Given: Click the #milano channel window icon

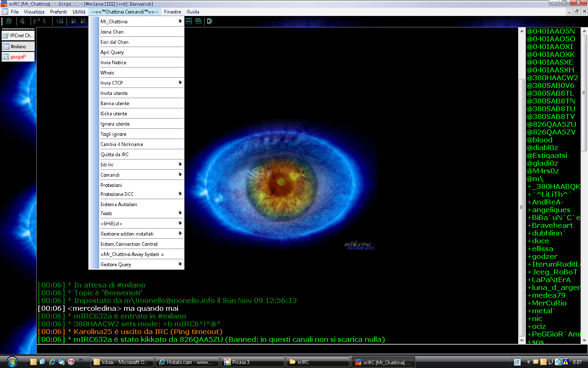Looking at the screenshot, I should tap(6, 47).
